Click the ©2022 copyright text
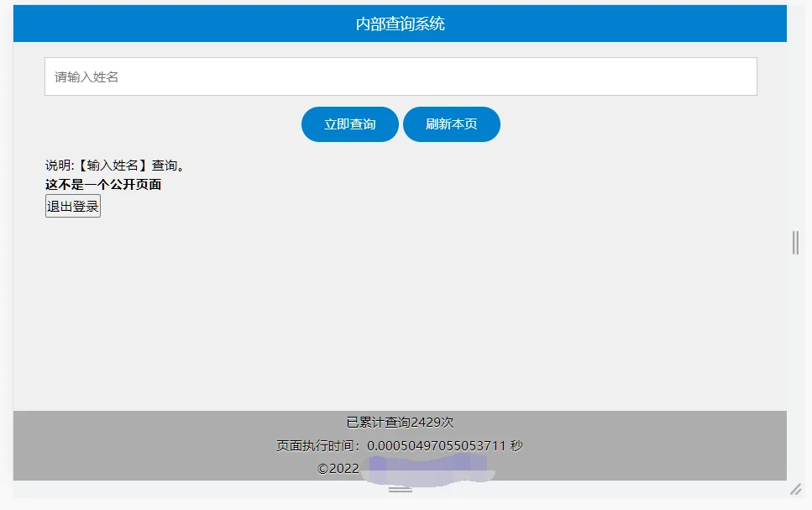This screenshot has height=510, width=812. [x=338, y=469]
